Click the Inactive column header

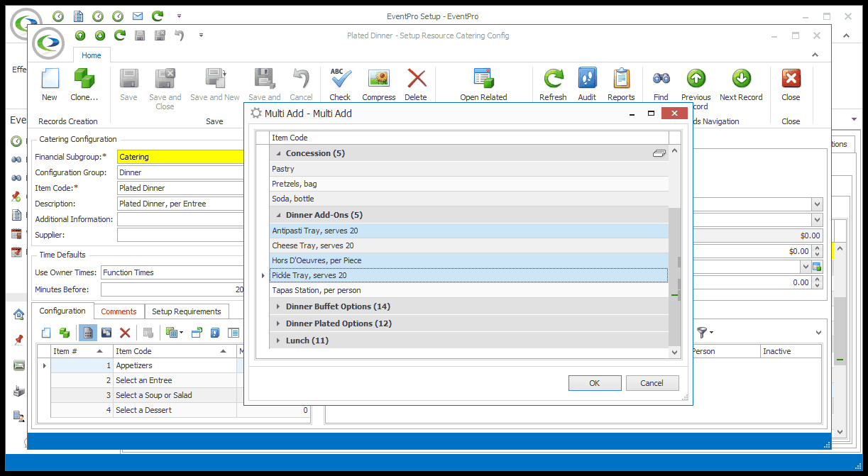pyautogui.click(x=791, y=351)
